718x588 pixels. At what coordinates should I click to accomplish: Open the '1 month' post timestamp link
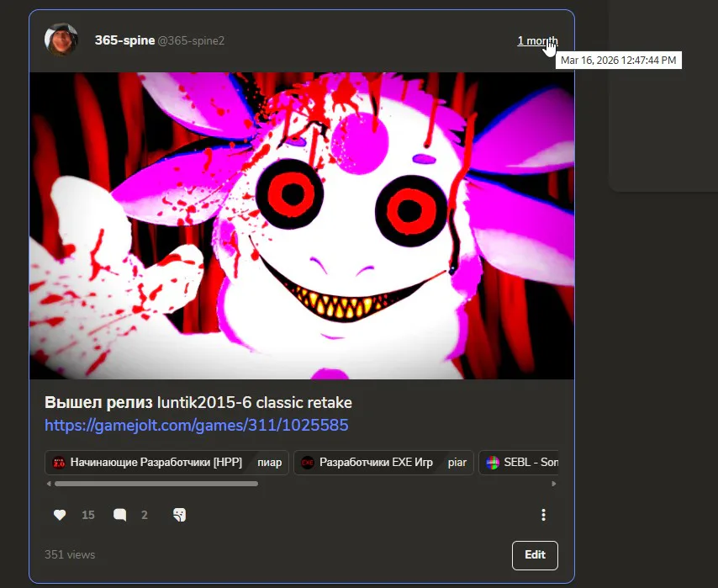tap(537, 40)
